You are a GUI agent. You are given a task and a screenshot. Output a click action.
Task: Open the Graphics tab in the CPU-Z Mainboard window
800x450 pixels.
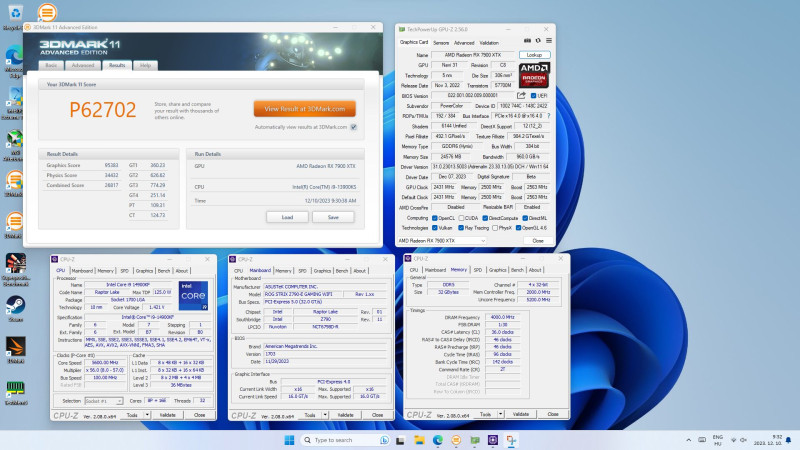point(322,271)
